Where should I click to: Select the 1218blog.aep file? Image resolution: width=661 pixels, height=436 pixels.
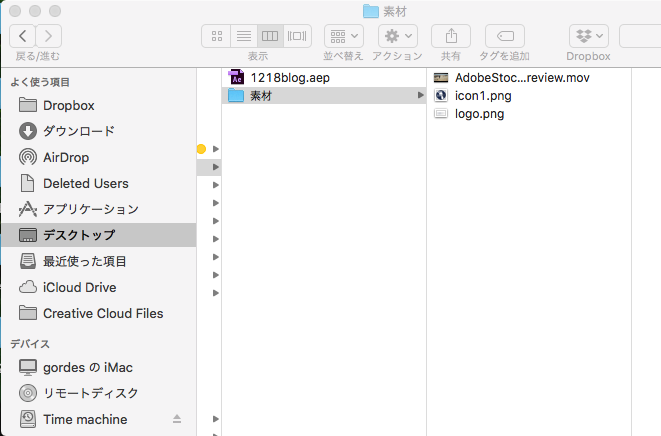coord(324,78)
